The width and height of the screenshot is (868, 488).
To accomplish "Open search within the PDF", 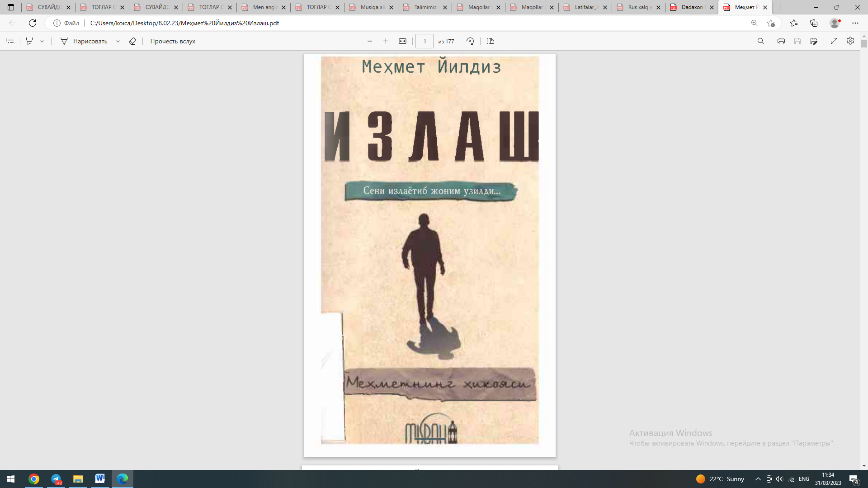I will [x=761, y=41].
